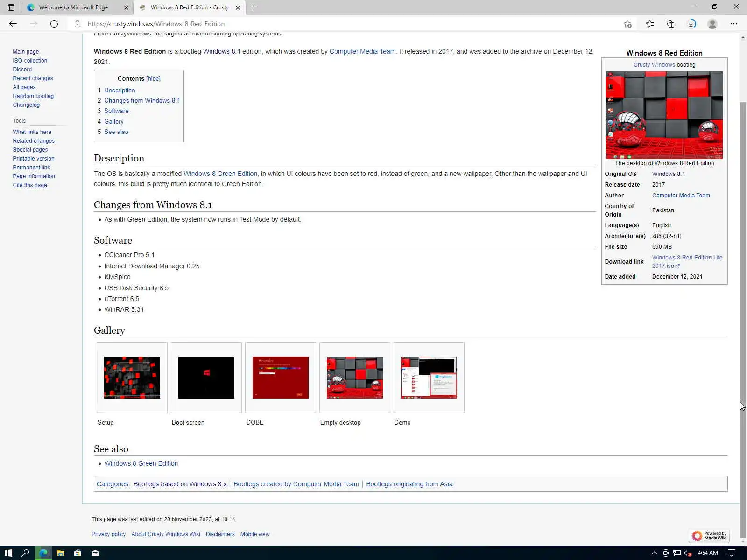Image resolution: width=747 pixels, height=560 pixels.
Task: Open the Windows Start button
Action: [8, 553]
